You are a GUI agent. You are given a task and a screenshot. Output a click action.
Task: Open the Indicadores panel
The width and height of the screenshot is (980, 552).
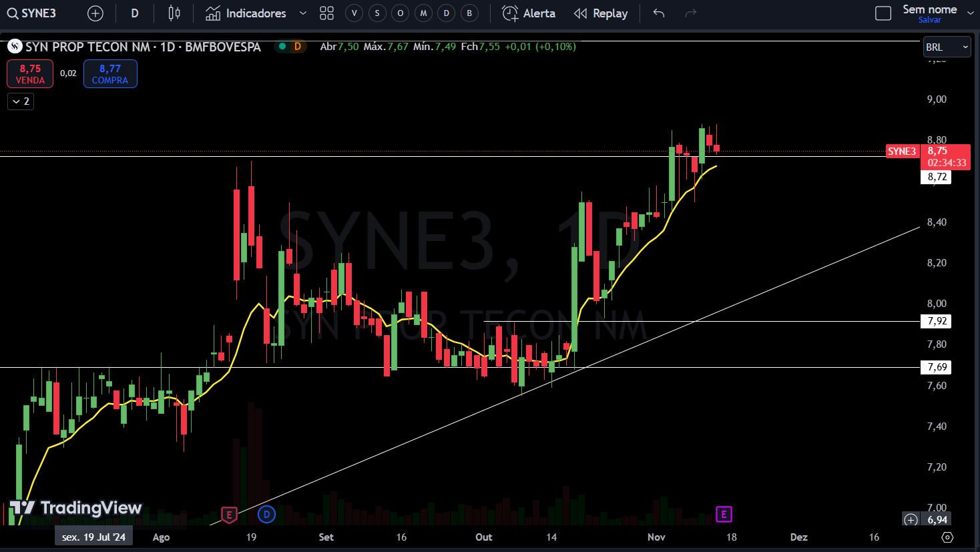246,13
